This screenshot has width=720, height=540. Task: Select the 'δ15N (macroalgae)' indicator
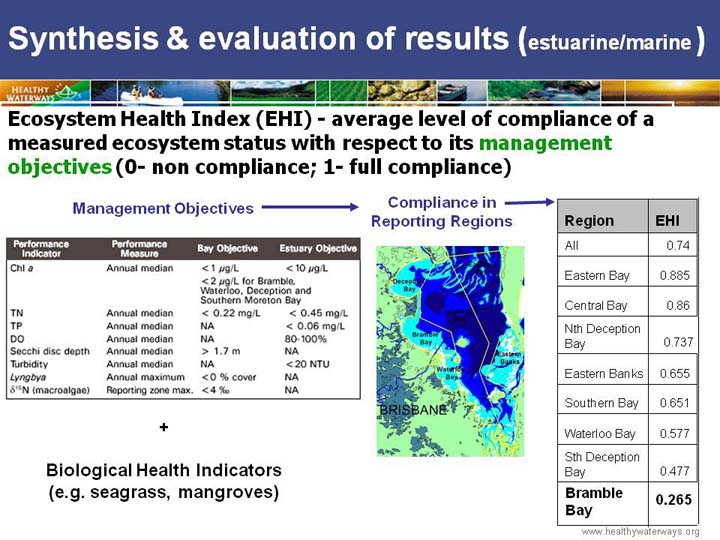[50, 390]
